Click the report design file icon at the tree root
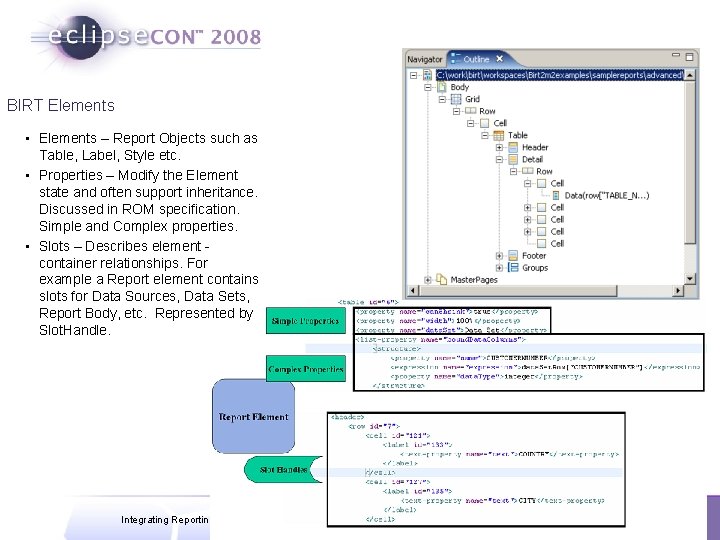The height and width of the screenshot is (540, 720). tap(428, 75)
